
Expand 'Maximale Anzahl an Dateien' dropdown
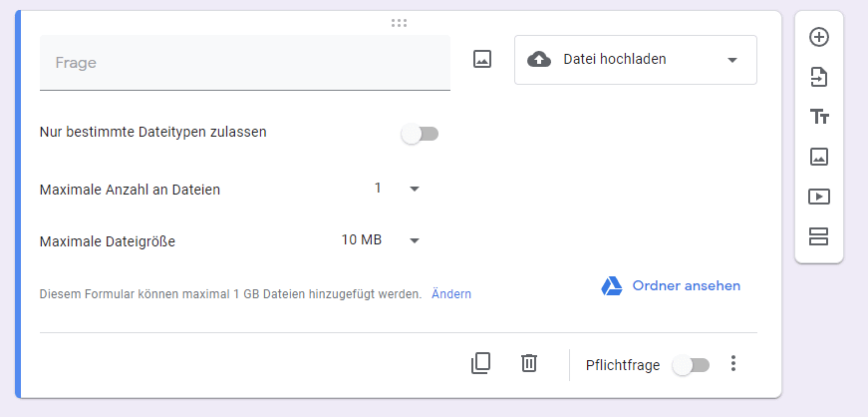[x=397, y=189]
